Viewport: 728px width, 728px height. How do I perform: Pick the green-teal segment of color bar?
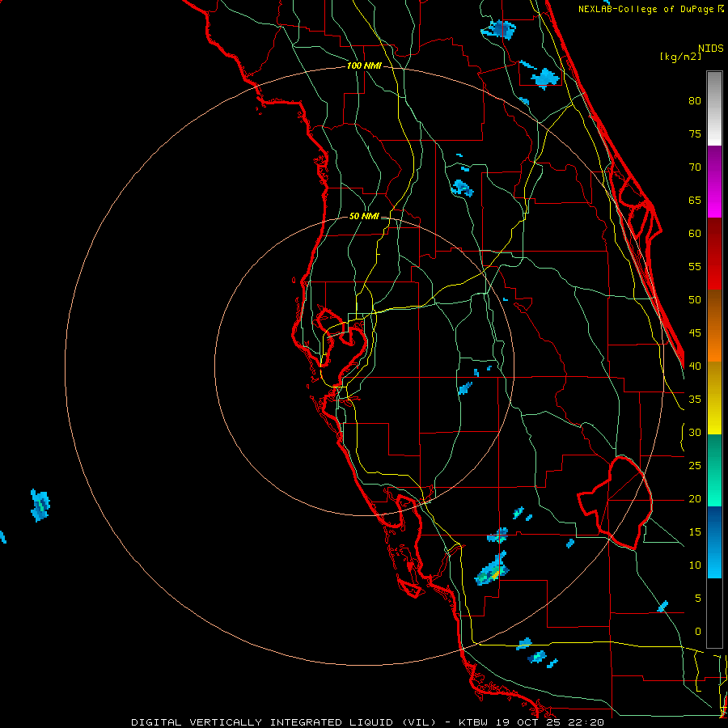coord(714,470)
